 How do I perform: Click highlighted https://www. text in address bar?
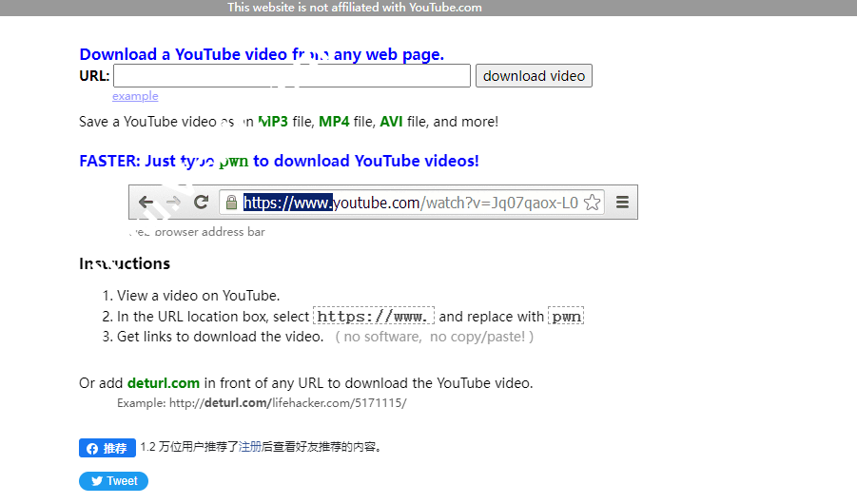[x=287, y=203]
